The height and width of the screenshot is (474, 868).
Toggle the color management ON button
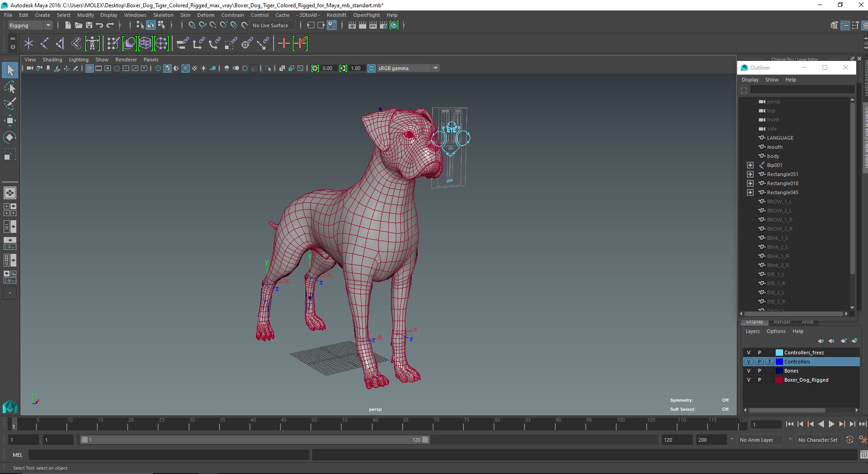(371, 68)
